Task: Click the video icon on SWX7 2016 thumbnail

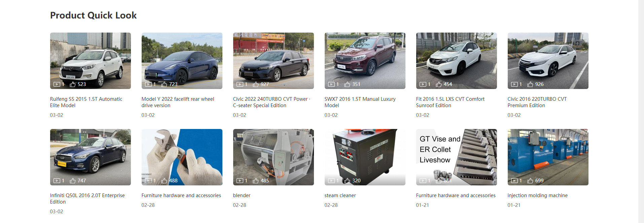Action: pyautogui.click(x=331, y=84)
